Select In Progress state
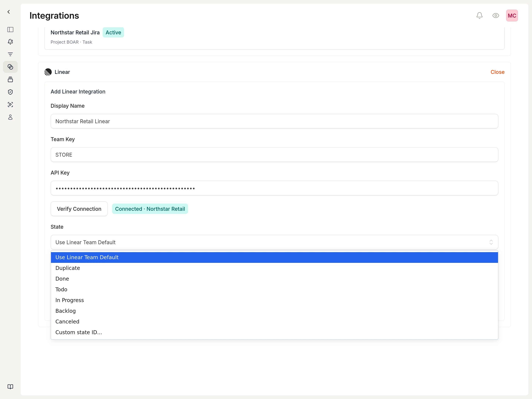Image resolution: width=532 pixels, height=399 pixels. [x=274, y=300]
